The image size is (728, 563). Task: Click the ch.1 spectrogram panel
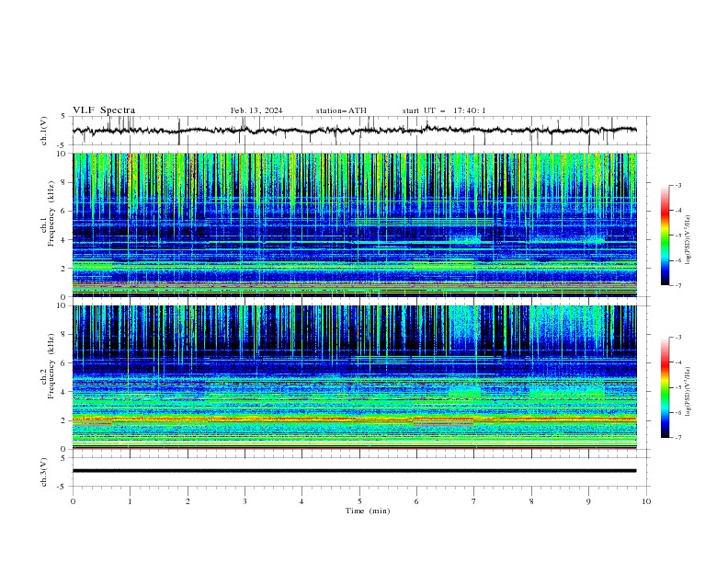tap(355, 224)
